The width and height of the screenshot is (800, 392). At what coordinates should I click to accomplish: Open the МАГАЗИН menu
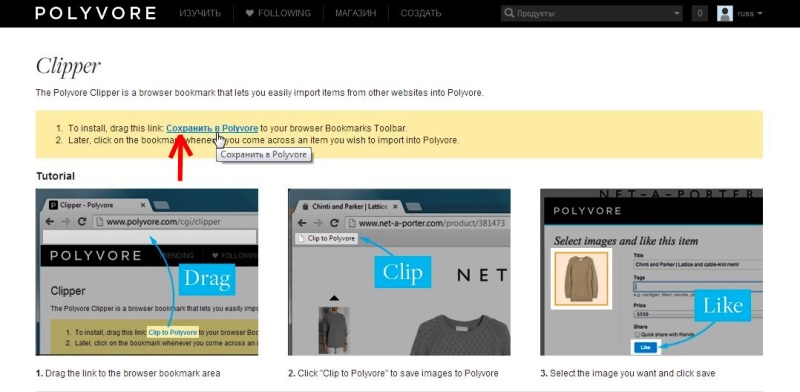pyautogui.click(x=356, y=13)
